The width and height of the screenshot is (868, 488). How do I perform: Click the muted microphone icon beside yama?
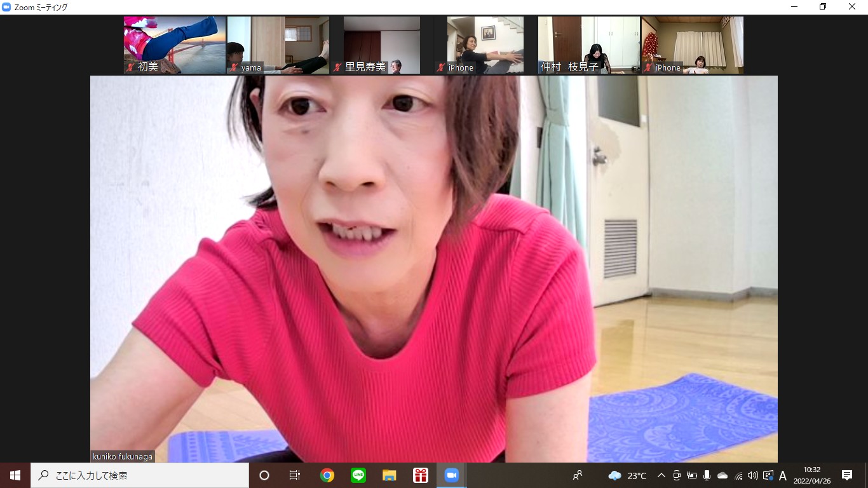point(234,67)
